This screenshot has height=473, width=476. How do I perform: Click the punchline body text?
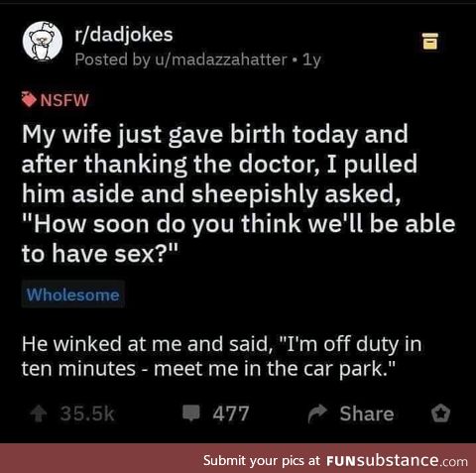coord(221,356)
